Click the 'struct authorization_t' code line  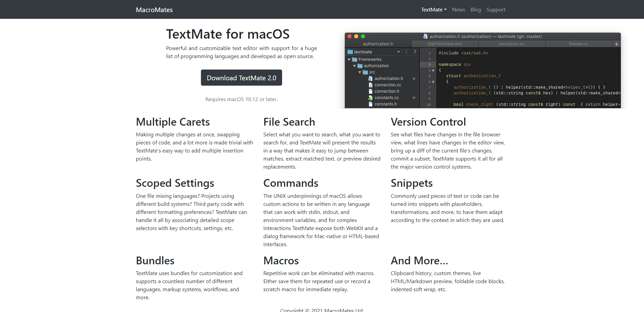[473, 76]
